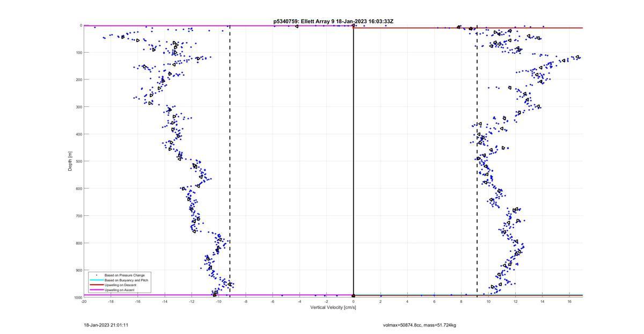
Task: Click legend entry Based on Buoyancy and Pitch
Action: pyautogui.click(x=126, y=280)
